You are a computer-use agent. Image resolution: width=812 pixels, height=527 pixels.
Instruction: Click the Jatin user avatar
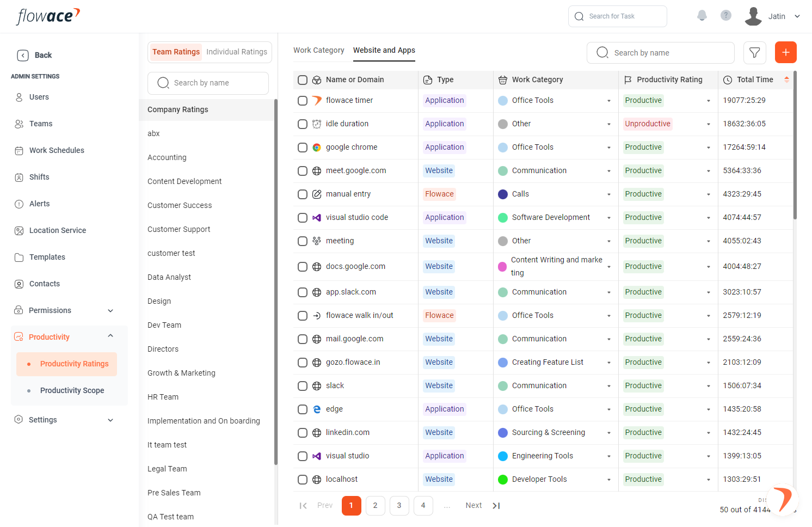click(753, 16)
